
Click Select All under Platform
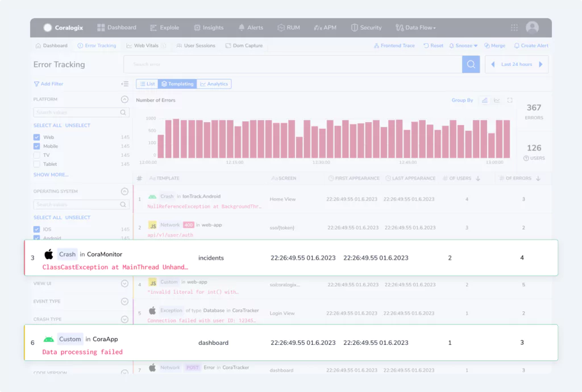[x=48, y=126]
